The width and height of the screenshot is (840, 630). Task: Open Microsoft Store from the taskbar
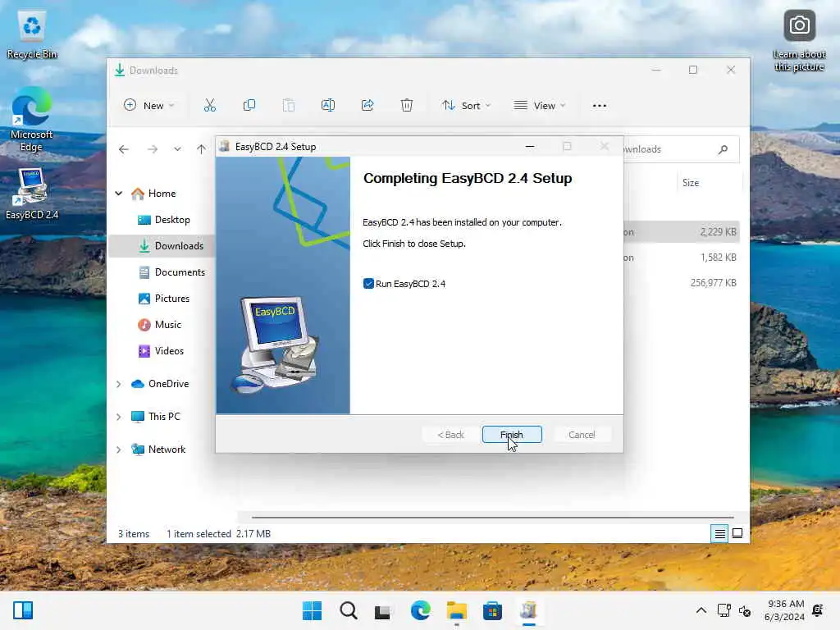pos(492,610)
